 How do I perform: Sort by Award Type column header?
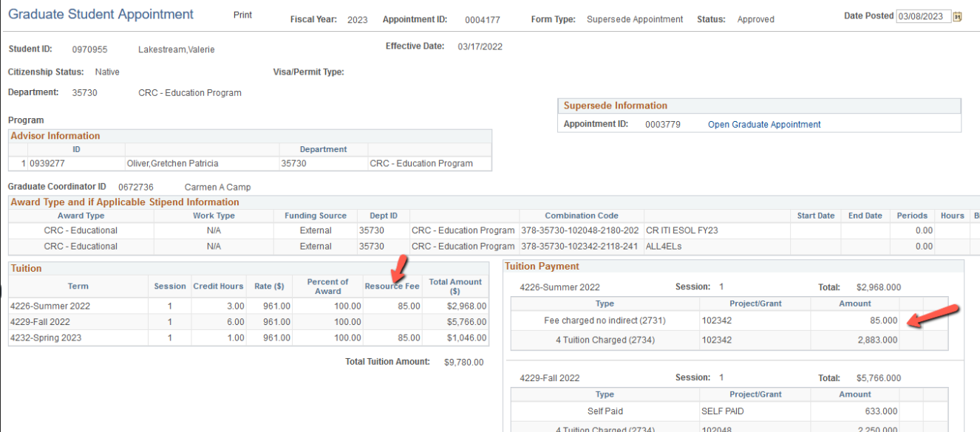pos(81,216)
